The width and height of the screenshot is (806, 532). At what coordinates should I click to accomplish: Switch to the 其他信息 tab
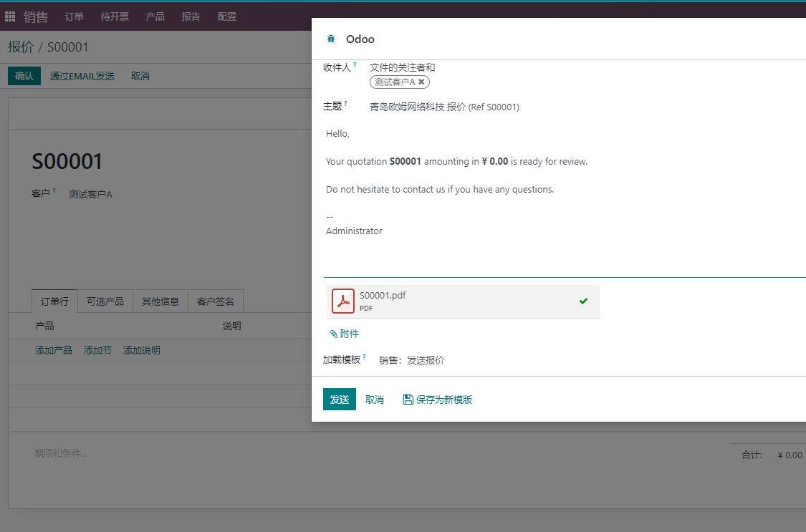[160, 301]
